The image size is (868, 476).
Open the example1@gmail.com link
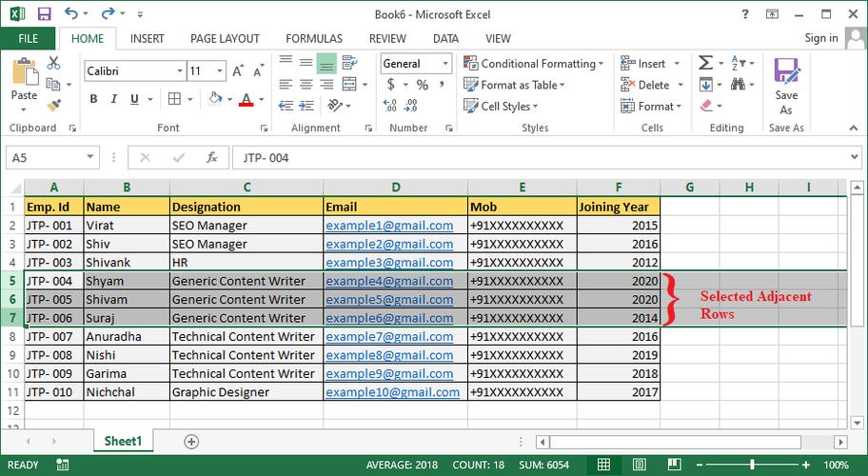(389, 226)
